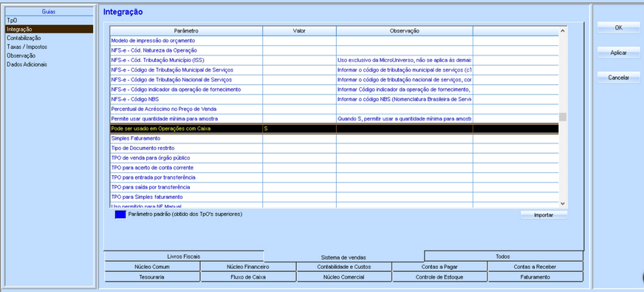Select Integração in the Guias list
Image resolution: width=644 pixels, height=292 pixels.
[49, 30]
